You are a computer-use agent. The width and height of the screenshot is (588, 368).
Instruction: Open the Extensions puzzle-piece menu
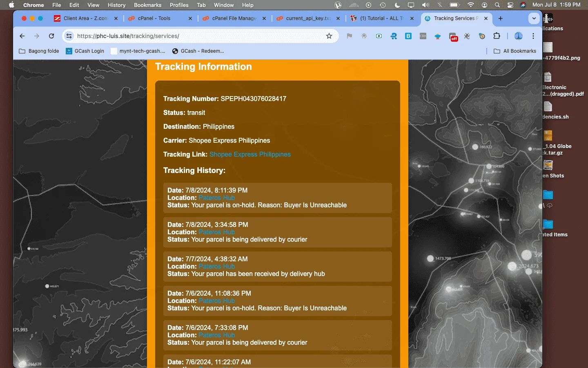pos(497,36)
